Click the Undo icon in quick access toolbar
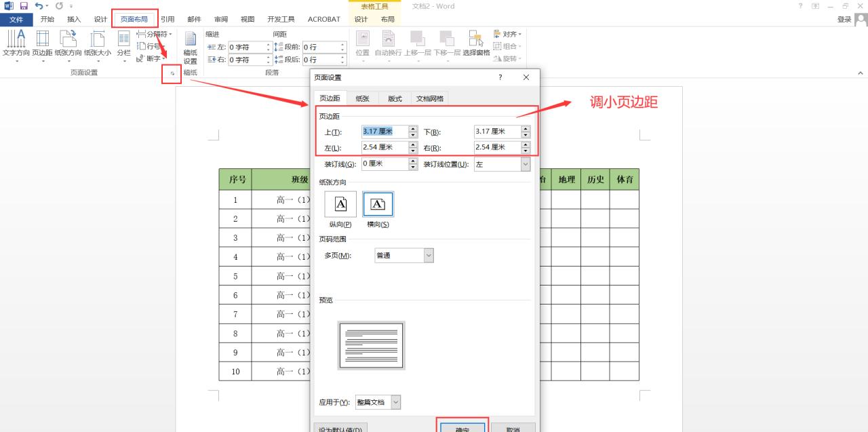This screenshot has width=868, height=432. click(39, 5)
